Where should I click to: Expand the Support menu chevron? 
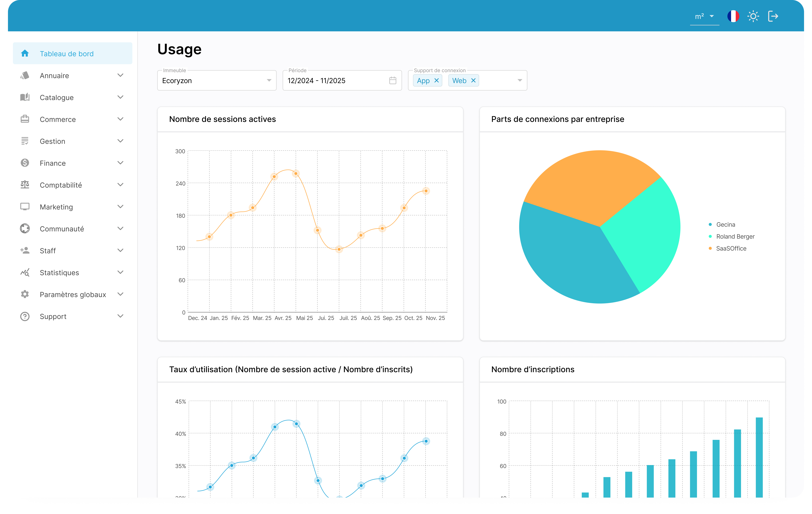pyautogui.click(x=120, y=316)
